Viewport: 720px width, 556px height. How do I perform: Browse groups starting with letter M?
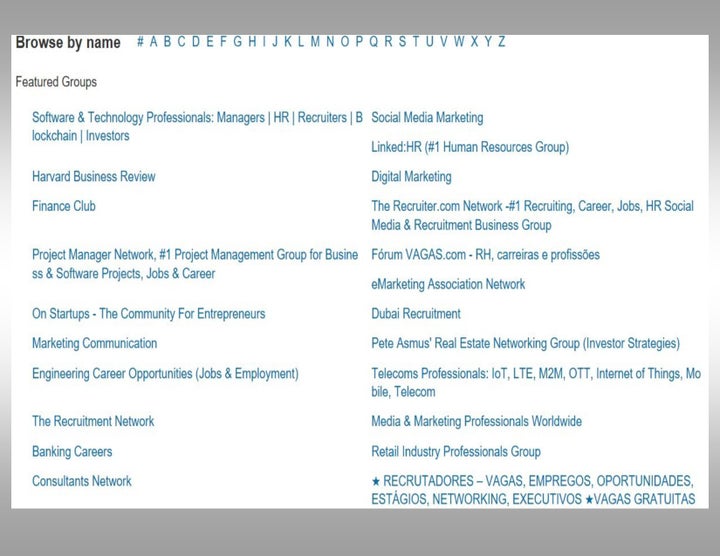[x=315, y=42]
